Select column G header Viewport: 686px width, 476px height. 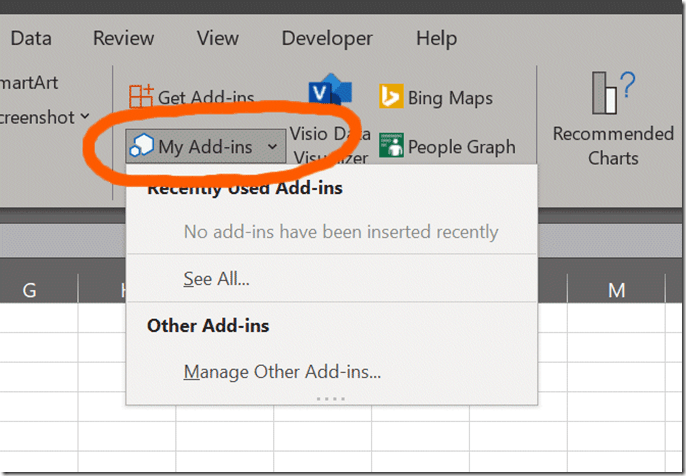click(x=29, y=290)
